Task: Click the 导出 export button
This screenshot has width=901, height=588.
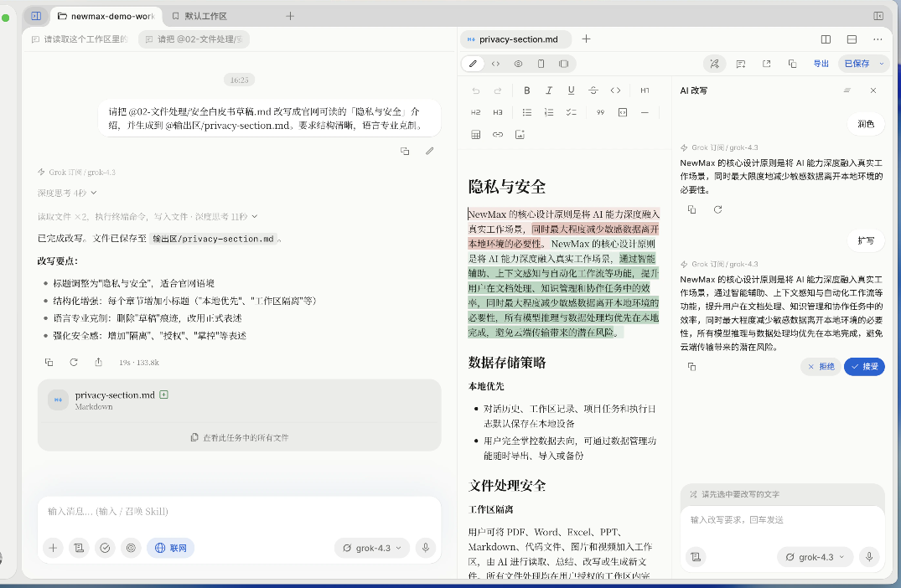Action: click(x=821, y=64)
